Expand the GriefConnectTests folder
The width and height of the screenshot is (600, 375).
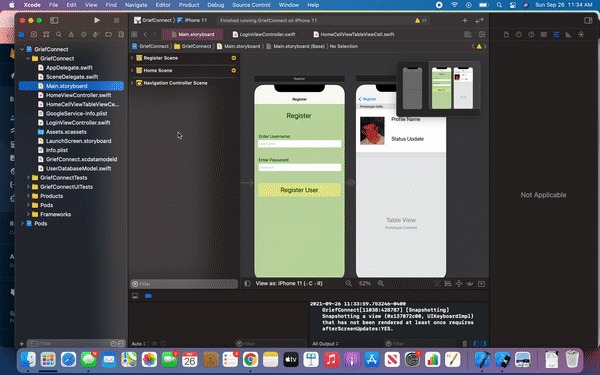click(28, 178)
